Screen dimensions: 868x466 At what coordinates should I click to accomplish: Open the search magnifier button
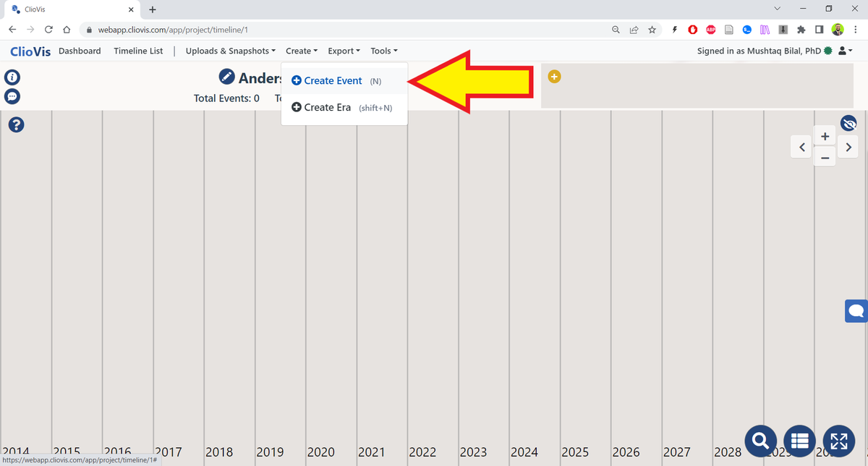tap(760, 440)
